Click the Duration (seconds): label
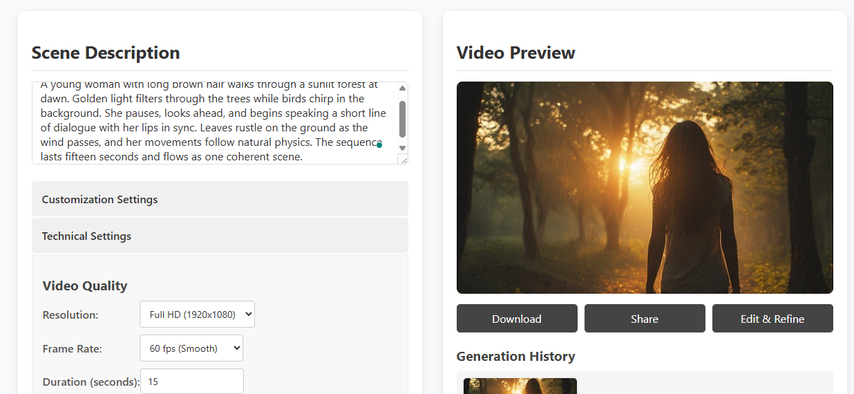Viewport: 854px width, 394px height. [91, 382]
